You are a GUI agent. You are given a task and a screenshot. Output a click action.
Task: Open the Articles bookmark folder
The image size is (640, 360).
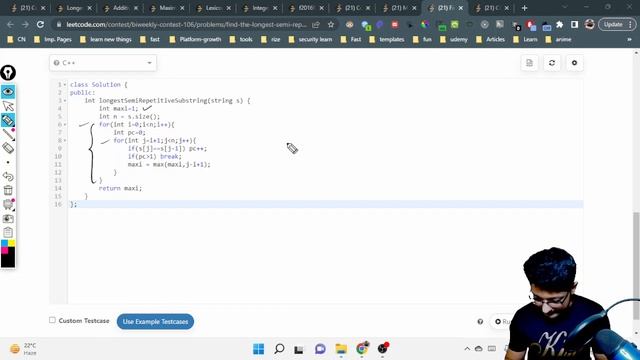point(490,40)
